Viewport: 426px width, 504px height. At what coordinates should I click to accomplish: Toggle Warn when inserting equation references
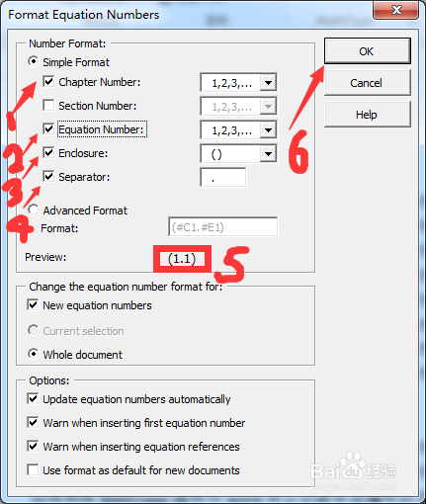tap(33, 446)
